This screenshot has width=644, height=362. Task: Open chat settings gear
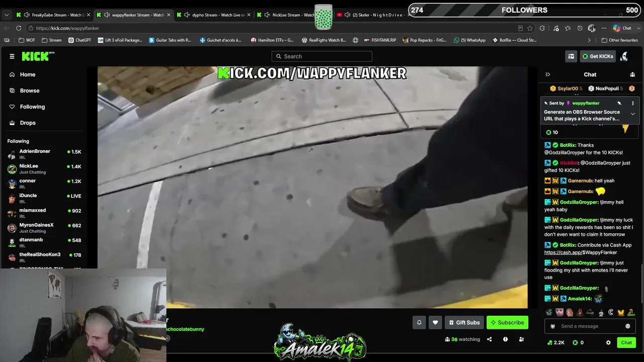click(608, 342)
